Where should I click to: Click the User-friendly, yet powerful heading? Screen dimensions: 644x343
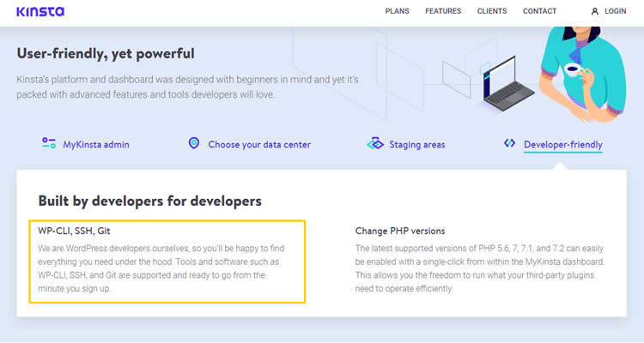coord(106,53)
